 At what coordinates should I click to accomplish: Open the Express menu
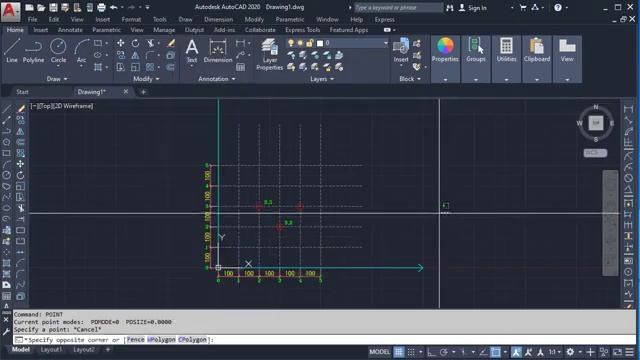[x=384, y=19]
